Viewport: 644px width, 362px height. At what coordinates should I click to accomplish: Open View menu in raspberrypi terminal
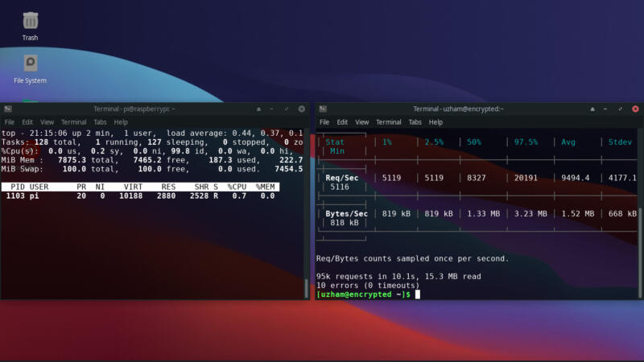[47, 122]
